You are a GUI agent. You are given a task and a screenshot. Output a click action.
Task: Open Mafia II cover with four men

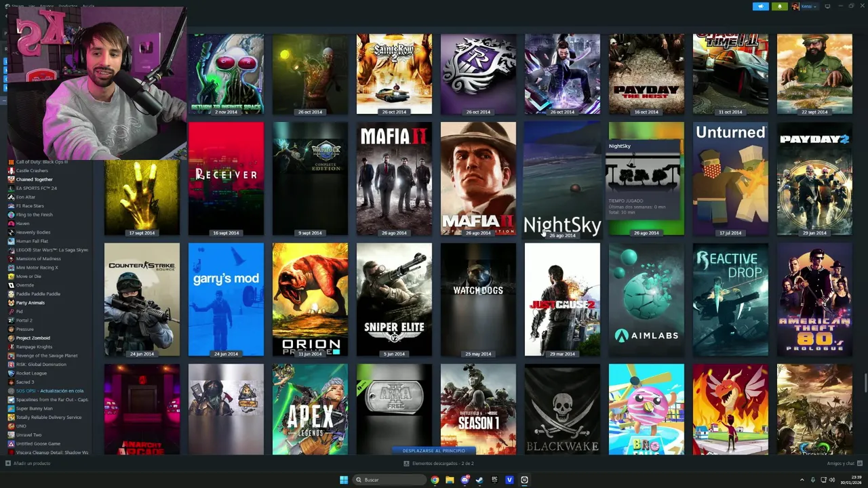point(394,178)
